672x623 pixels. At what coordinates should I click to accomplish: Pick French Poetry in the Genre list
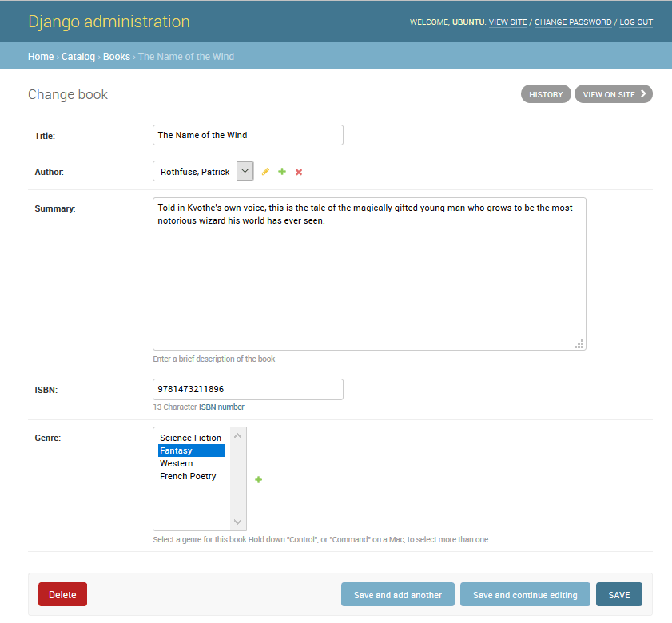pos(191,476)
